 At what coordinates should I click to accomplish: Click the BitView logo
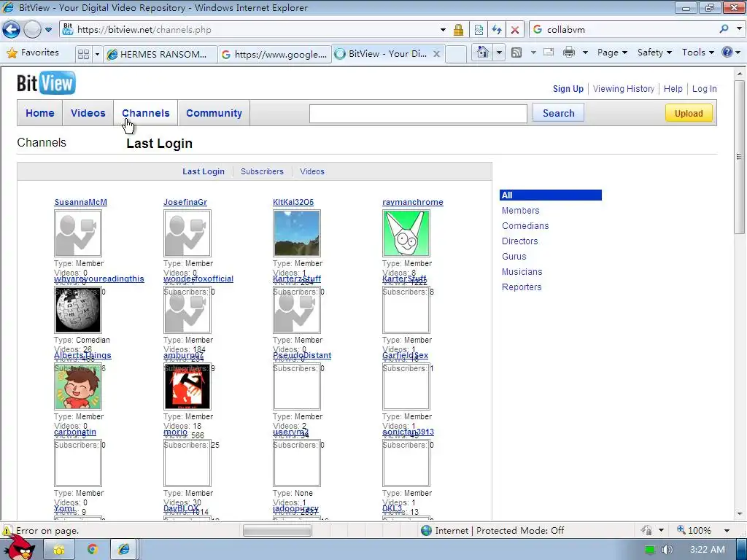coord(46,83)
